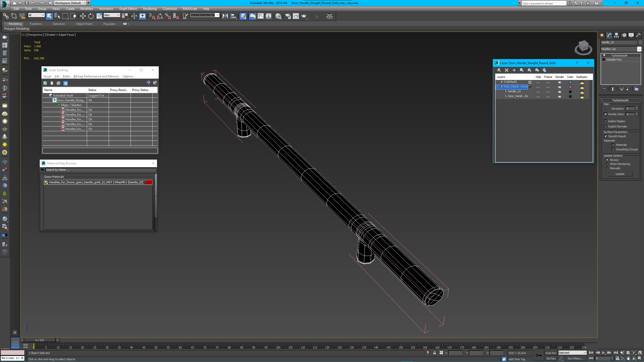644x362 pixels.
Task: Switch to the Hierarchy command panel
Action: click(x=616, y=35)
